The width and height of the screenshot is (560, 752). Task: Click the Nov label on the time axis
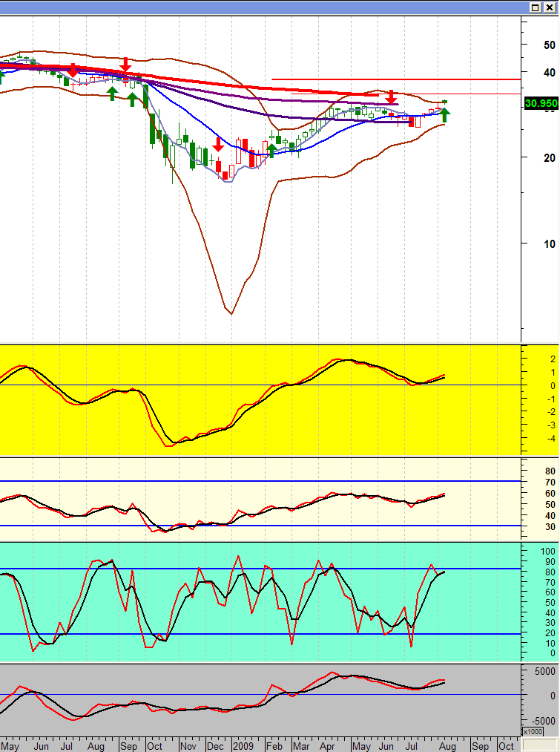click(188, 746)
